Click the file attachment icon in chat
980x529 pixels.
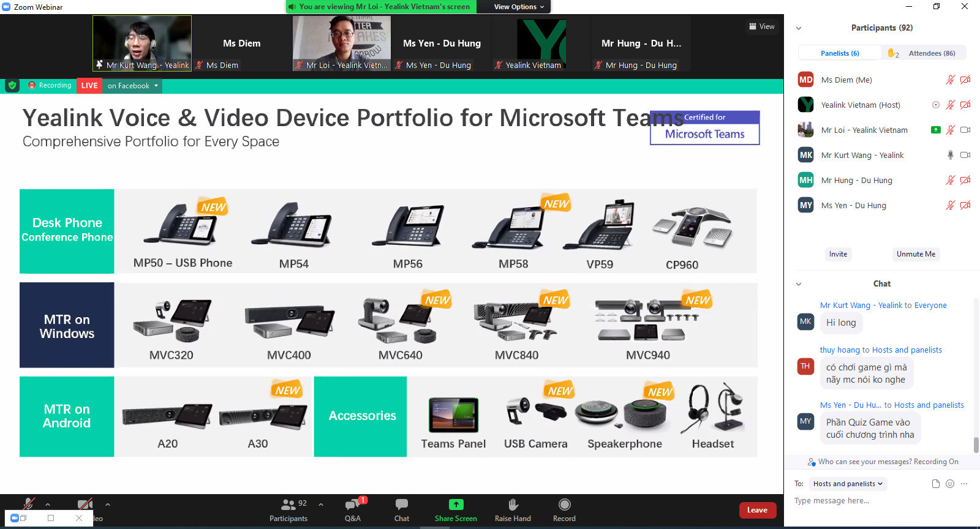click(x=935, y=484)
